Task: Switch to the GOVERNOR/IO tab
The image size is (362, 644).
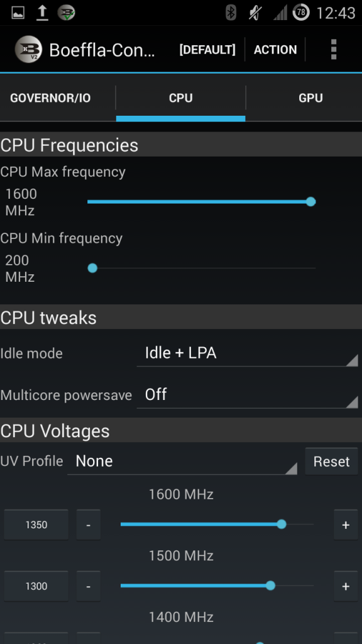Action: pos(50,98)
